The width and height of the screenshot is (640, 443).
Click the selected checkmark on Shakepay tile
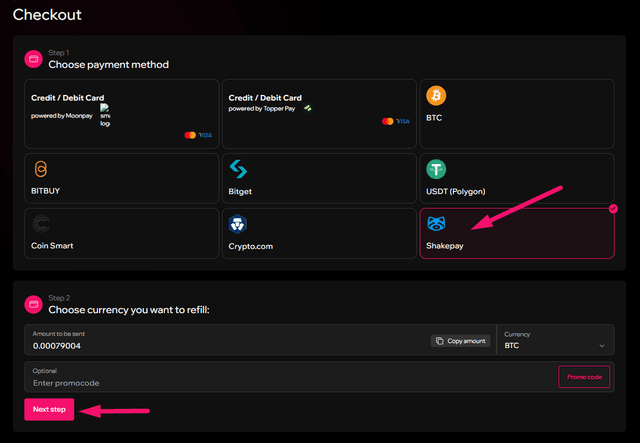(613, 209)
